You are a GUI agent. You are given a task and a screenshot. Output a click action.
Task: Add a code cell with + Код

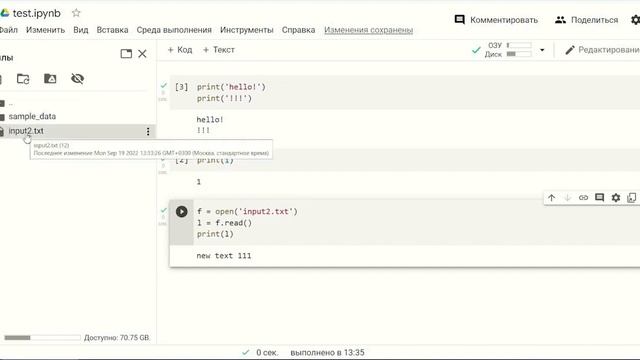tap(180, 50)
